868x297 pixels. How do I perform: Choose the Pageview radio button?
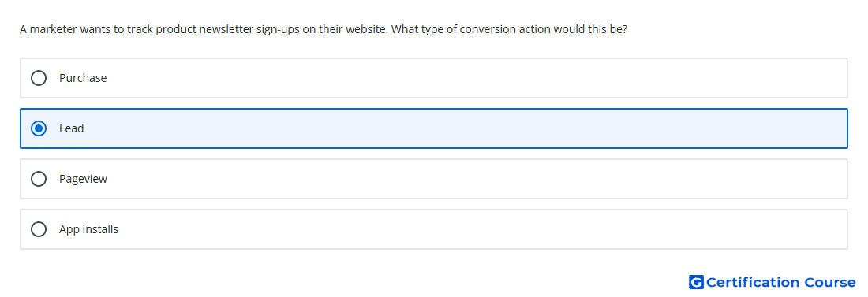(x=39, y=179)
